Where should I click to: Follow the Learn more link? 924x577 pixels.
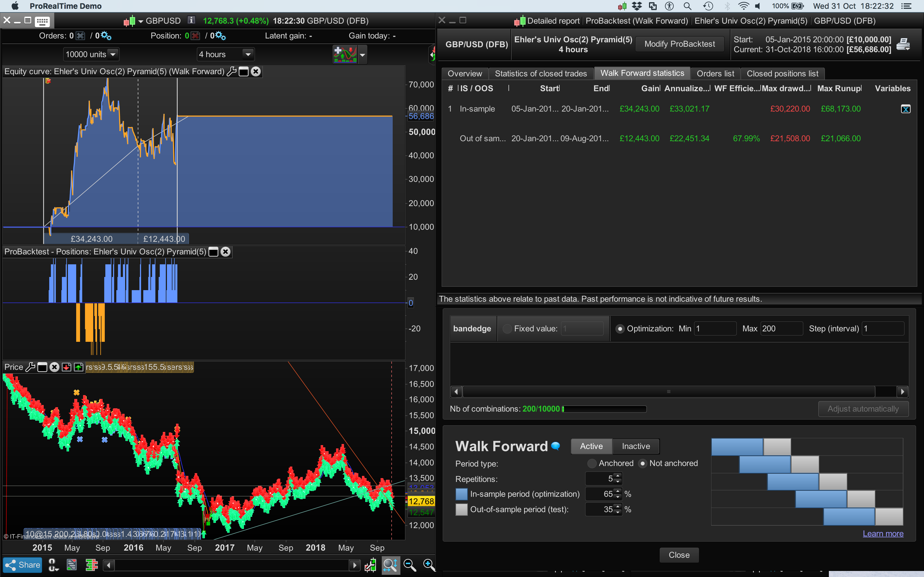(x=883, y=534)
